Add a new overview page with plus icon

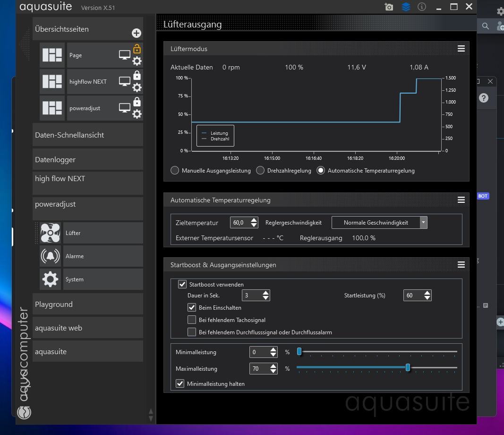137,33
